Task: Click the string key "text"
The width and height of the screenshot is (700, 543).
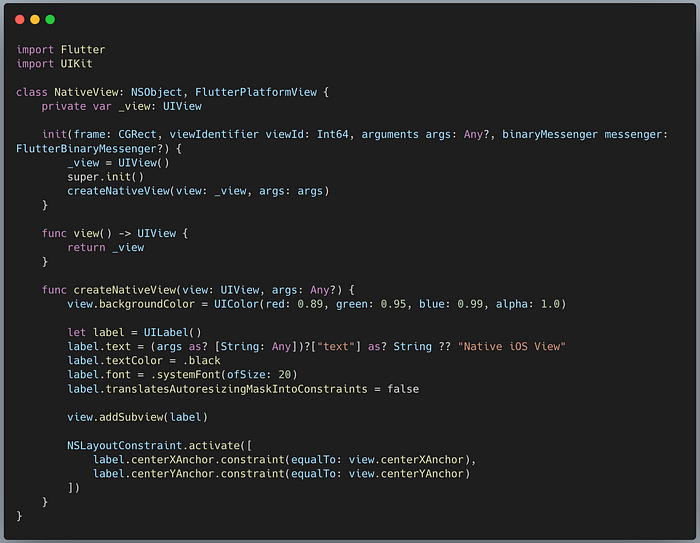Action: (338, 347)
